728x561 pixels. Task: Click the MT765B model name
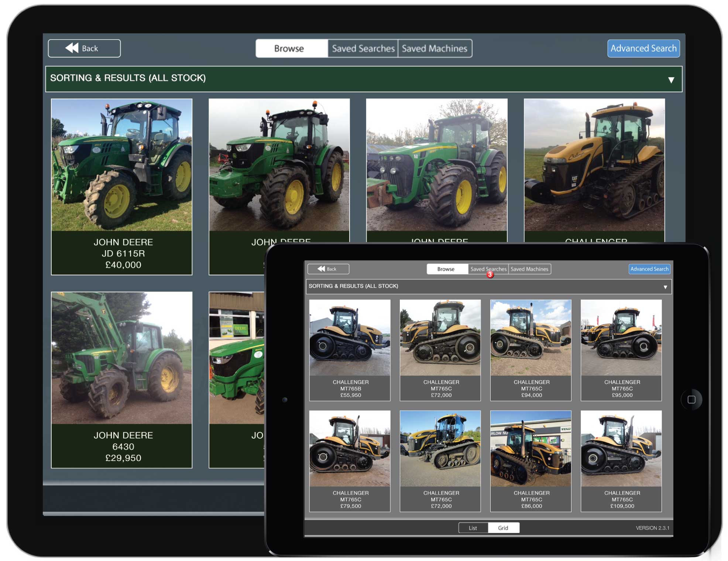[350, 389]
